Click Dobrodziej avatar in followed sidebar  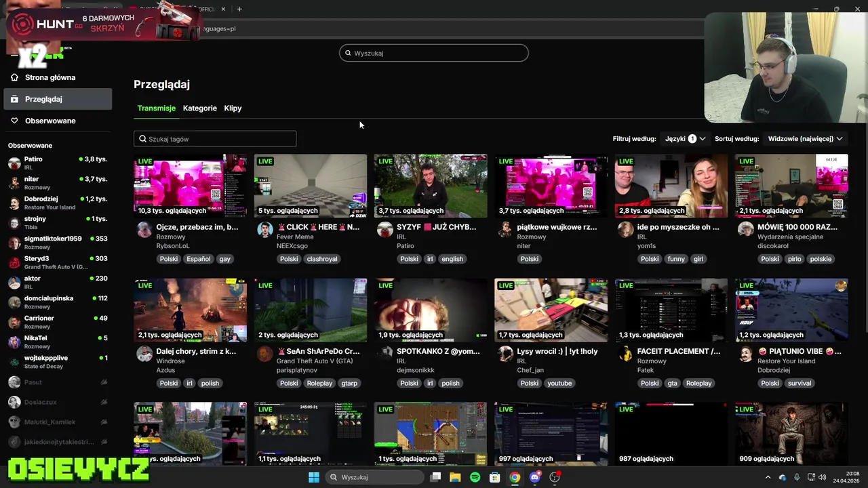coord(14,203)
